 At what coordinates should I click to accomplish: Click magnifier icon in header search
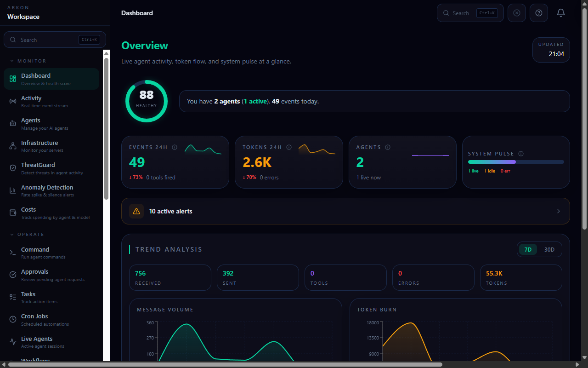[x=446, y=13]
